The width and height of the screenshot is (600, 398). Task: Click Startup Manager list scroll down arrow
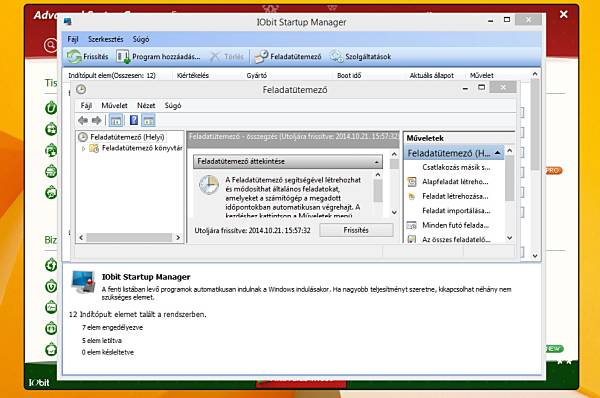pyautogui.click(x=535, y=256)
